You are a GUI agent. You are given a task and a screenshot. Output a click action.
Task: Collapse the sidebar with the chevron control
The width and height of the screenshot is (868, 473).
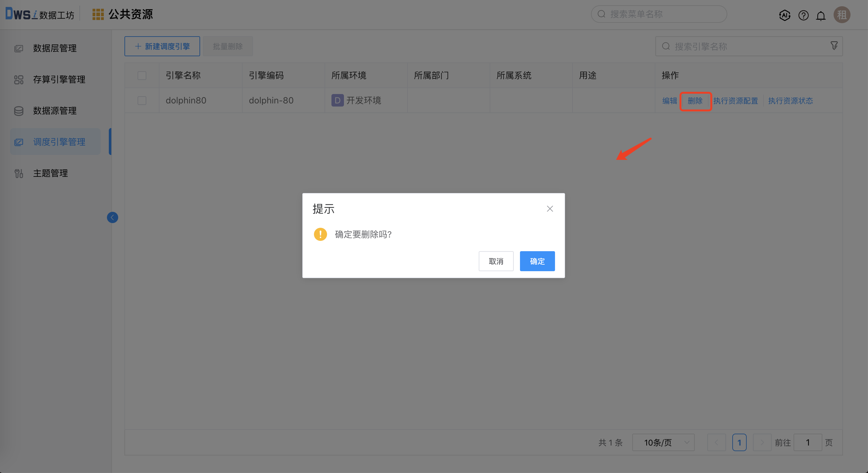[x=113, y=217]
